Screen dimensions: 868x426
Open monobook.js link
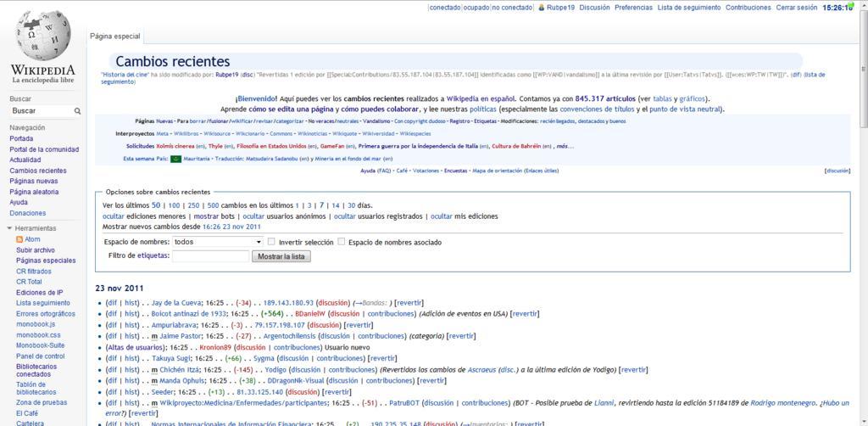(x=36, y=324)
